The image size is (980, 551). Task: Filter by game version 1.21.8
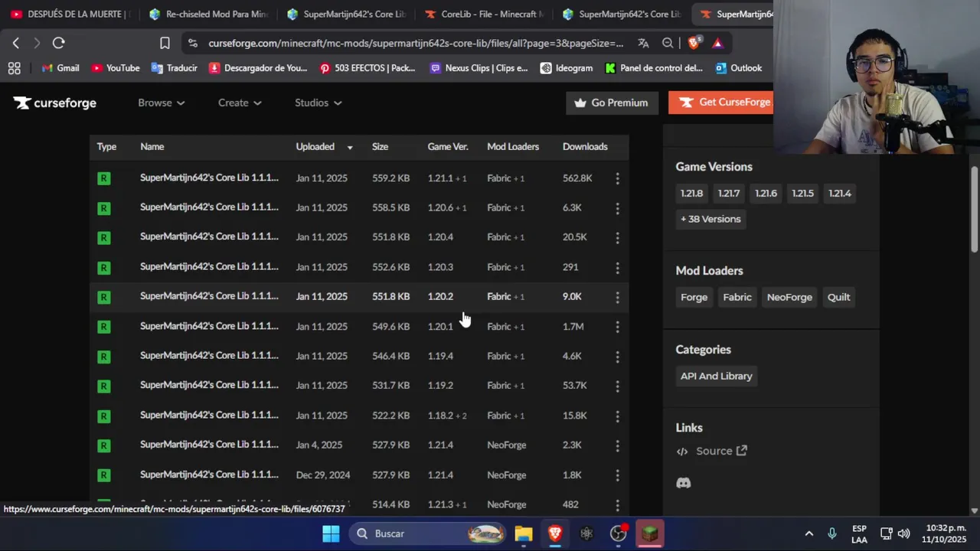691,194
